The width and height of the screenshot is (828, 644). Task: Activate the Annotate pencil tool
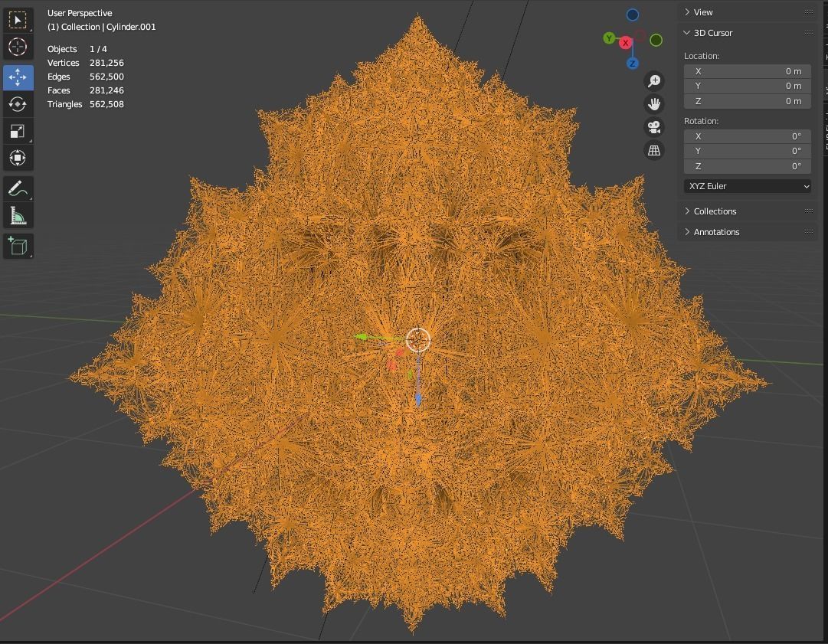(18, 188)
